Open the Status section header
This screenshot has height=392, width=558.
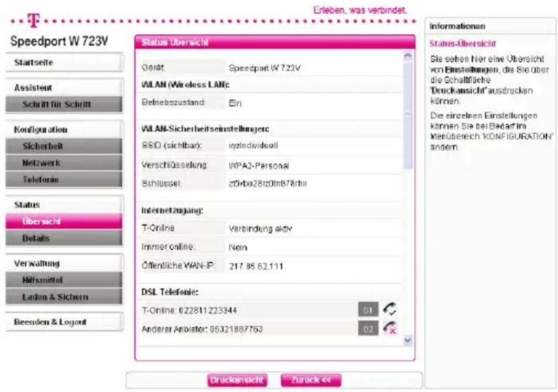pos(64,205)
